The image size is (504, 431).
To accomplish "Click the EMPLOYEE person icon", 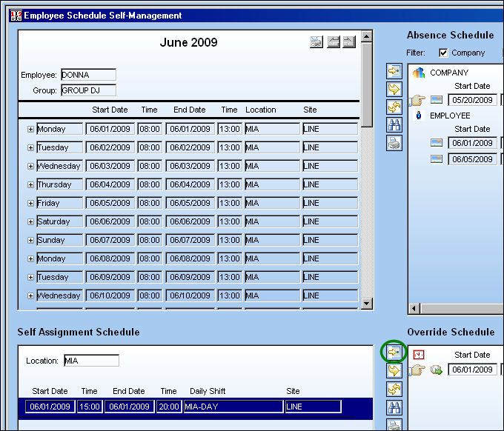I will (419, 116).
